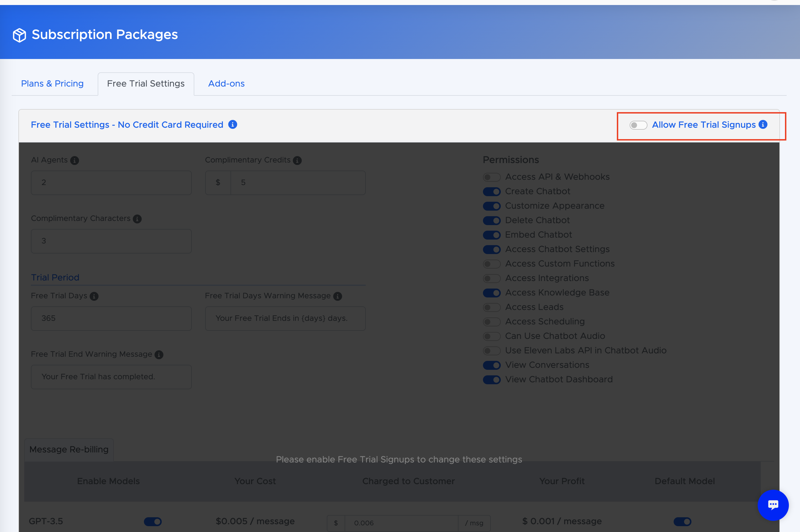The height and width of the screenshot is (532, 800).
Task: Select the Message Re-billing tab
Action: pos(69,450)
